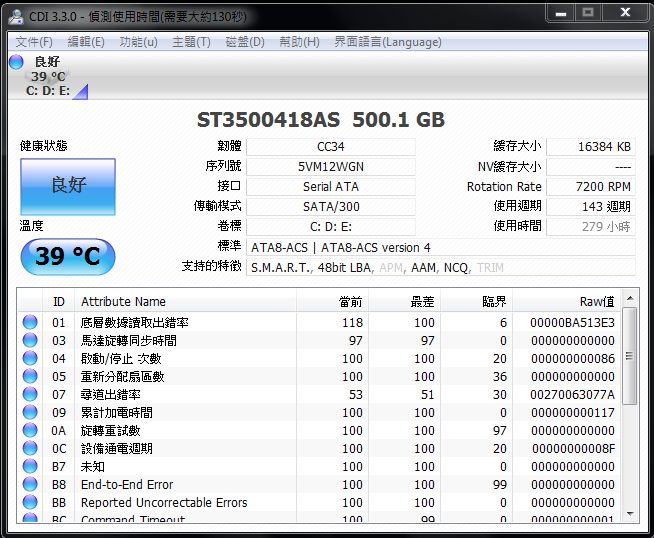Click the standard field ATA8-ACS version 4
The image size is (654, 538).
coord(441,247)
